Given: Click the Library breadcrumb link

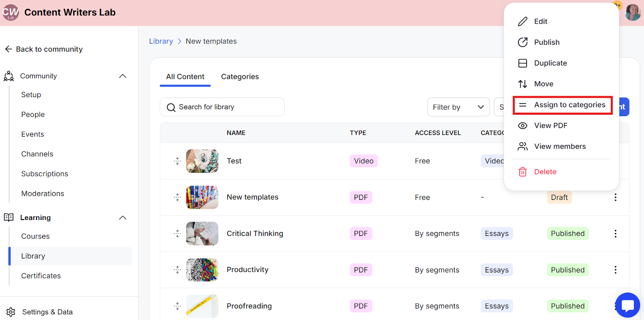Looking at the screenshot, I should (161, 42).
